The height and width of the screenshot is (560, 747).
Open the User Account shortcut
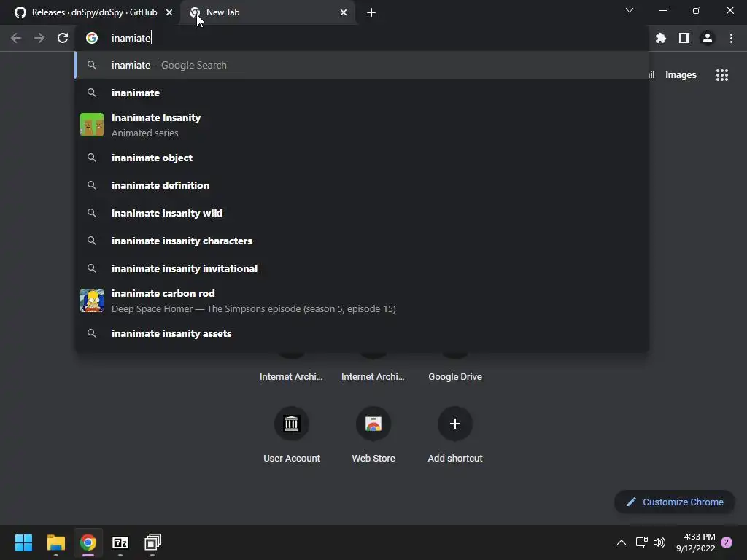point(292,435)
